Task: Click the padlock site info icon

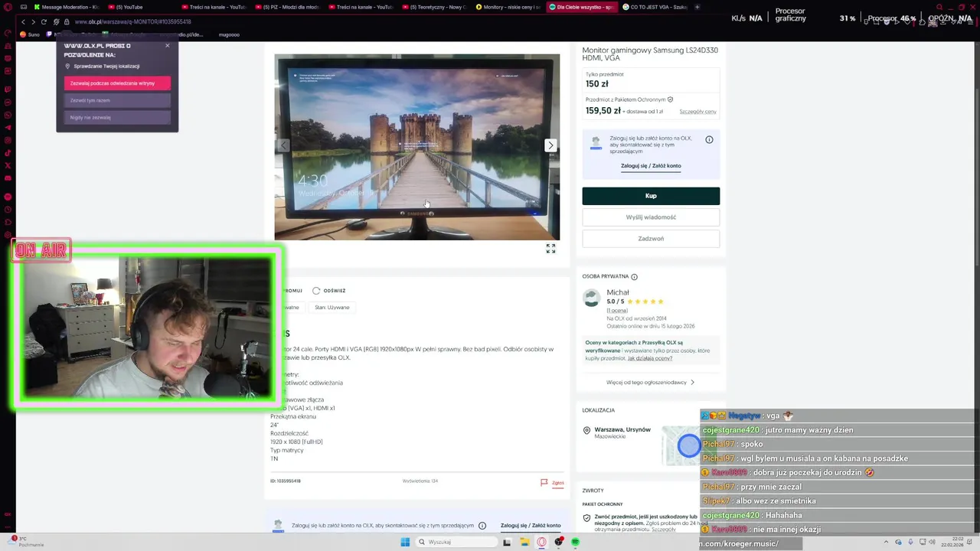Action: click(67, 21)
